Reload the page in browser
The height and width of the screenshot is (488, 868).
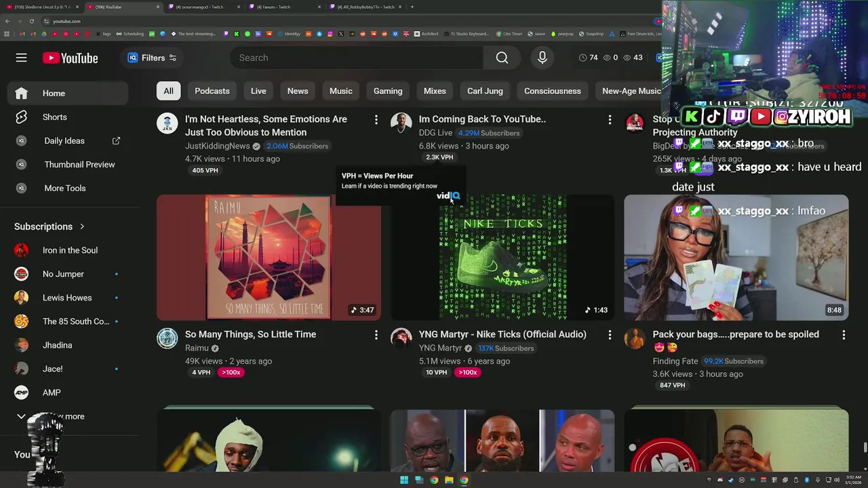[31, 21]
